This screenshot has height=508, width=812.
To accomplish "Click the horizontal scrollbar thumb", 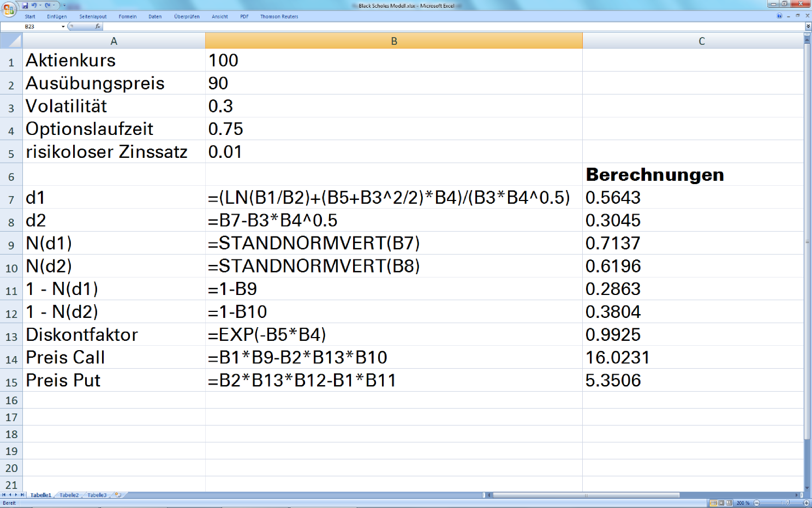I will tap(586, 495).
